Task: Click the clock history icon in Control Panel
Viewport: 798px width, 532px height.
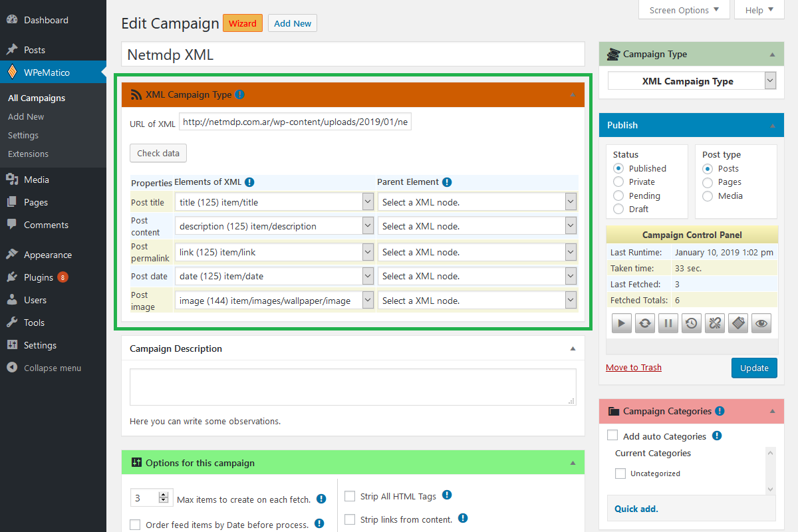Action: 692,323
